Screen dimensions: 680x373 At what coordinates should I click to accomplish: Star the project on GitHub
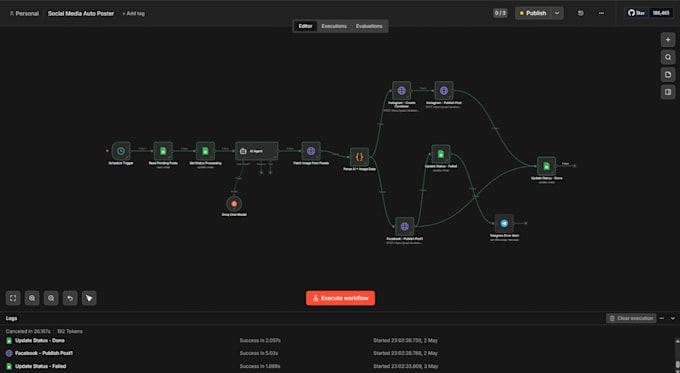[637, 13]
